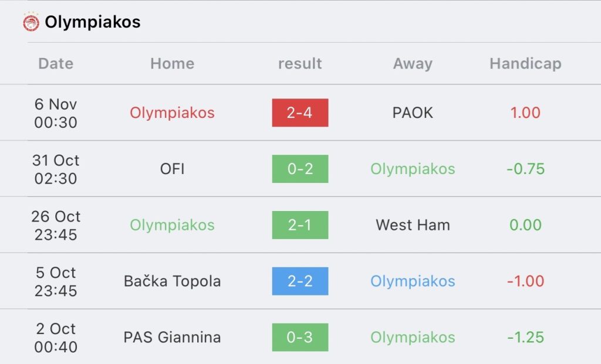Click the green 0-2 result badge
The height and width of the screenshot is (364, 601).
tap(300, 169)
